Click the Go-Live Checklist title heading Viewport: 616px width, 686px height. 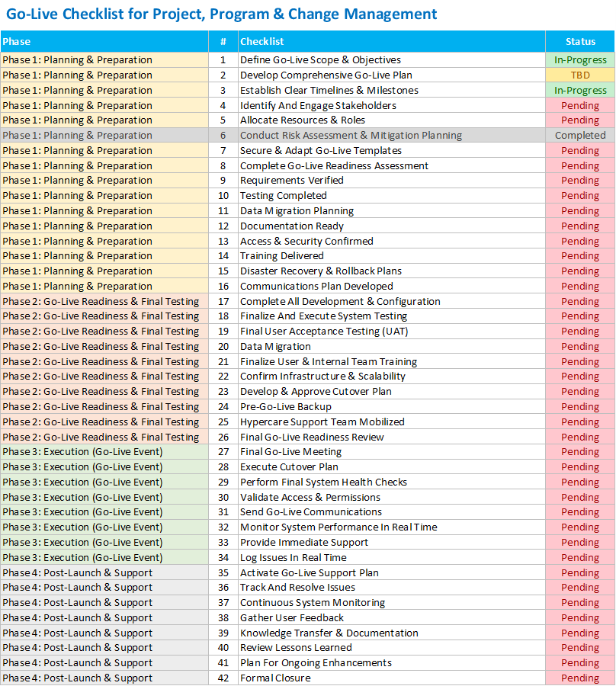click(221, 14)
